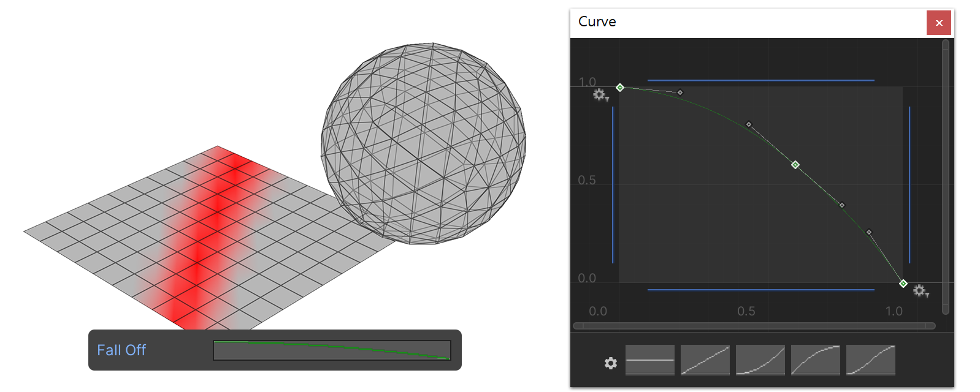The image size is (980, 392).
Task: Select the flat constant curve preset
Action: click(649, 360)
